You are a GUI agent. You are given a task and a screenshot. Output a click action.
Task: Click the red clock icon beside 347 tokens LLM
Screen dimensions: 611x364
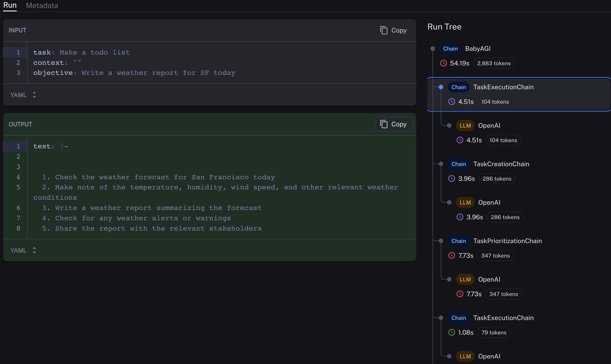(460, 294)
